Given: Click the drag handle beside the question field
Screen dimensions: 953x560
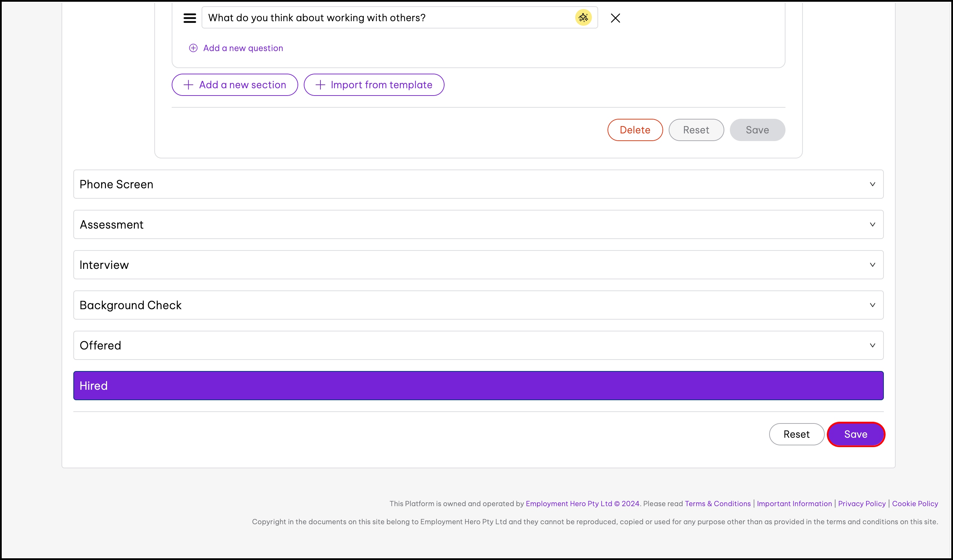Looking at the screenshot, I should [x=189, y=18].
